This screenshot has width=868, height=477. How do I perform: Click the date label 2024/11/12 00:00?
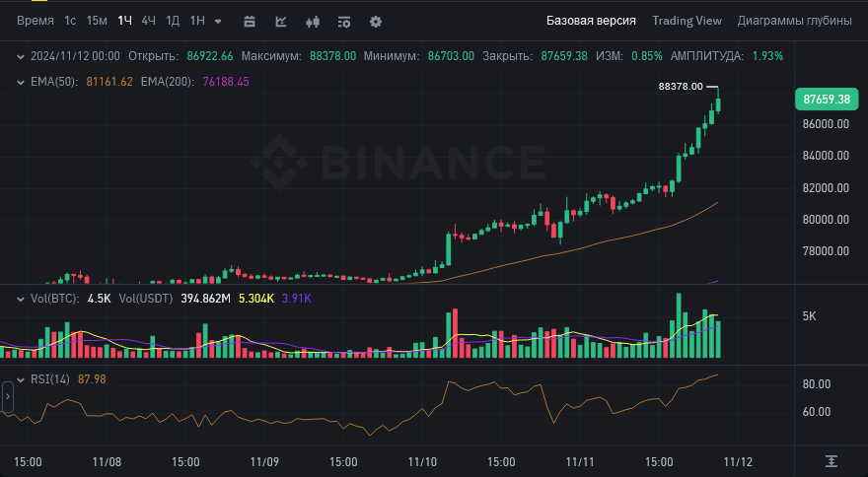click(x=75, y=56)
